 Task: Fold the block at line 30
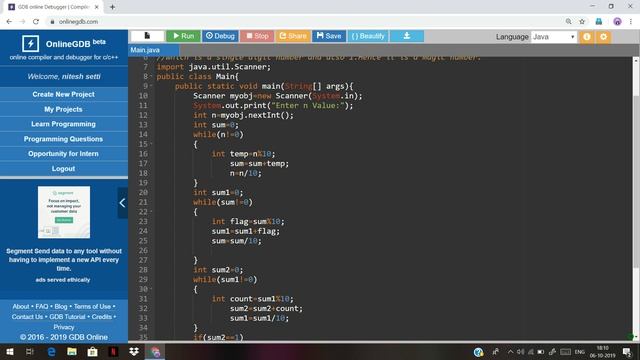tap(151, 289)
